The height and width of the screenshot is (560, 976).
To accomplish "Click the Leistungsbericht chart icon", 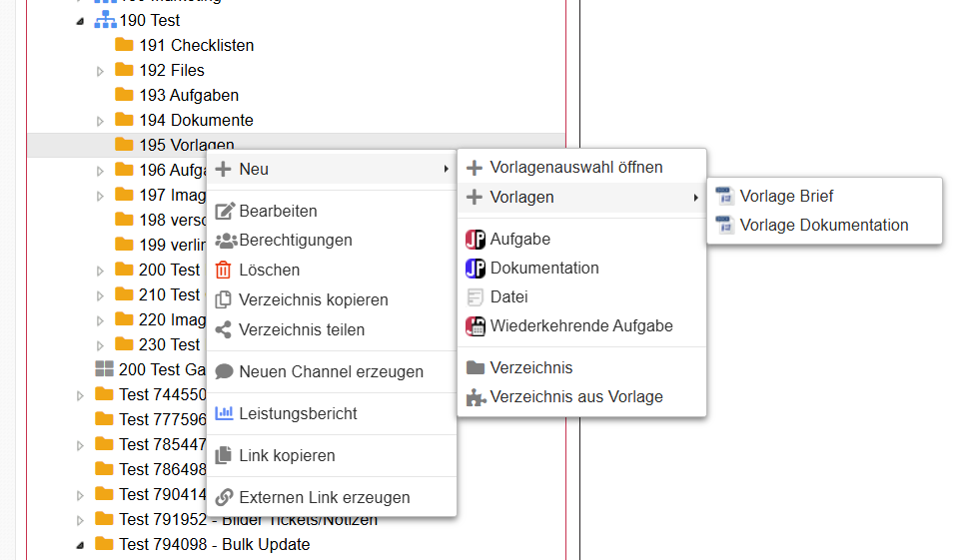I will click(x=224, y=413).
